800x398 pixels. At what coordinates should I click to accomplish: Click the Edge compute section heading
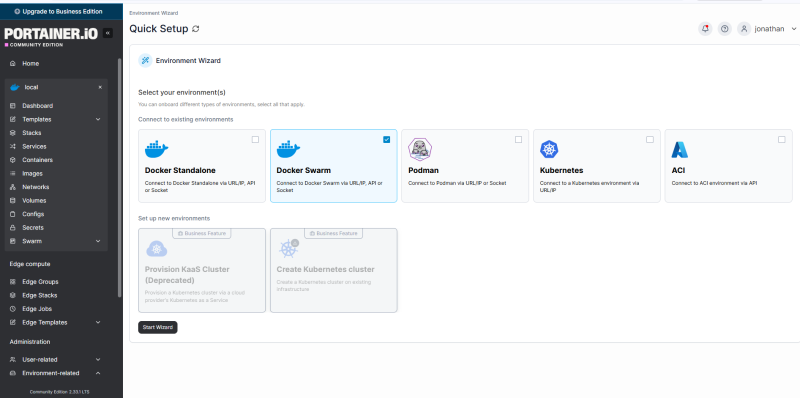30,264
